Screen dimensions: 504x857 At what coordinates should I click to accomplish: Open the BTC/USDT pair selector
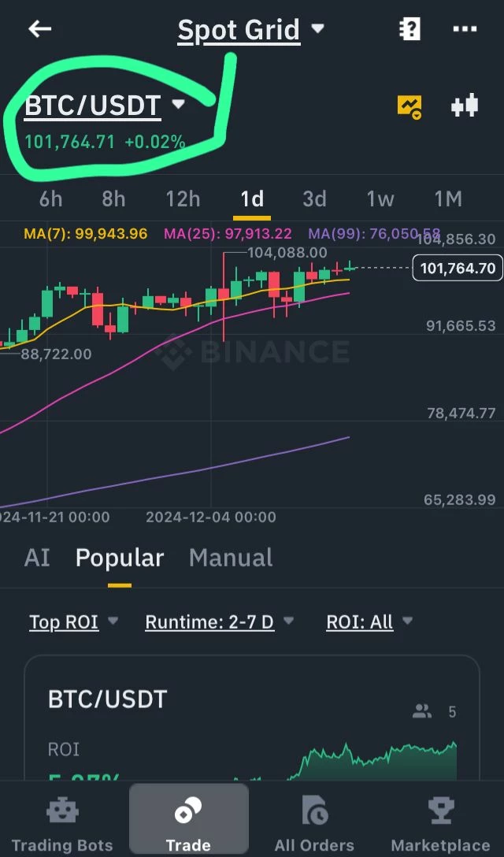click(105, 106)
